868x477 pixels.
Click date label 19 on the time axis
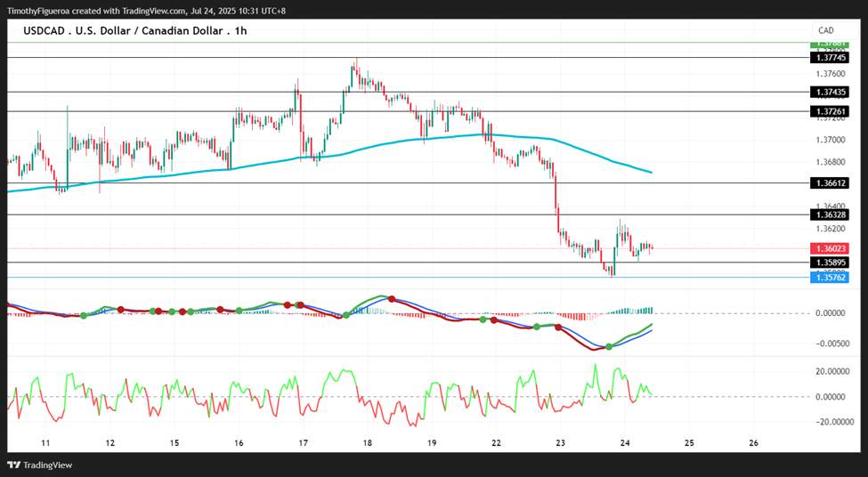pos(432,443)
